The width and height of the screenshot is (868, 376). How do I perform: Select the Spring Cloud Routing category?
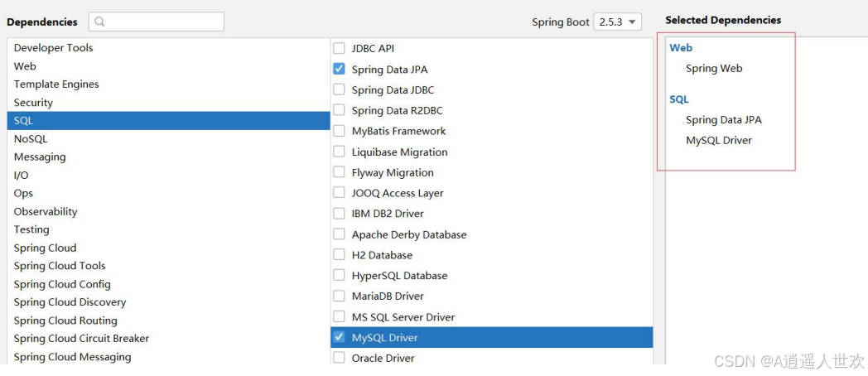[x=168, y=321]
